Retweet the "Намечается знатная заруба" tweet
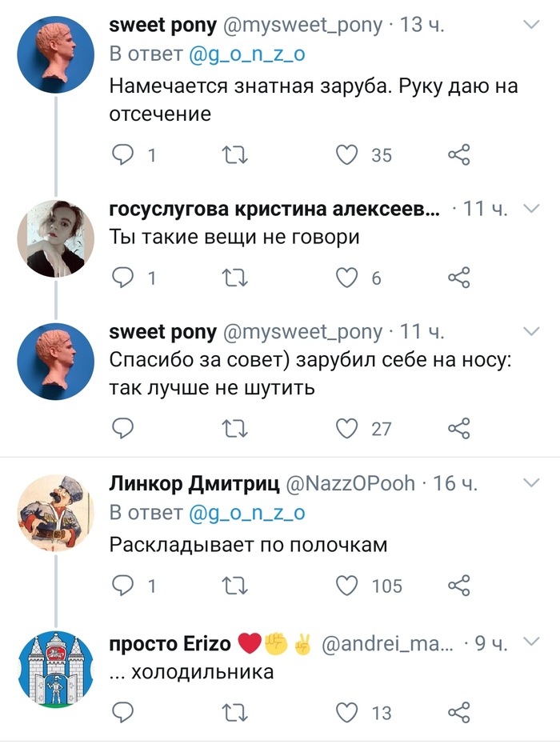The width and height of the screenshot is (560, 744). pos(234,154)
